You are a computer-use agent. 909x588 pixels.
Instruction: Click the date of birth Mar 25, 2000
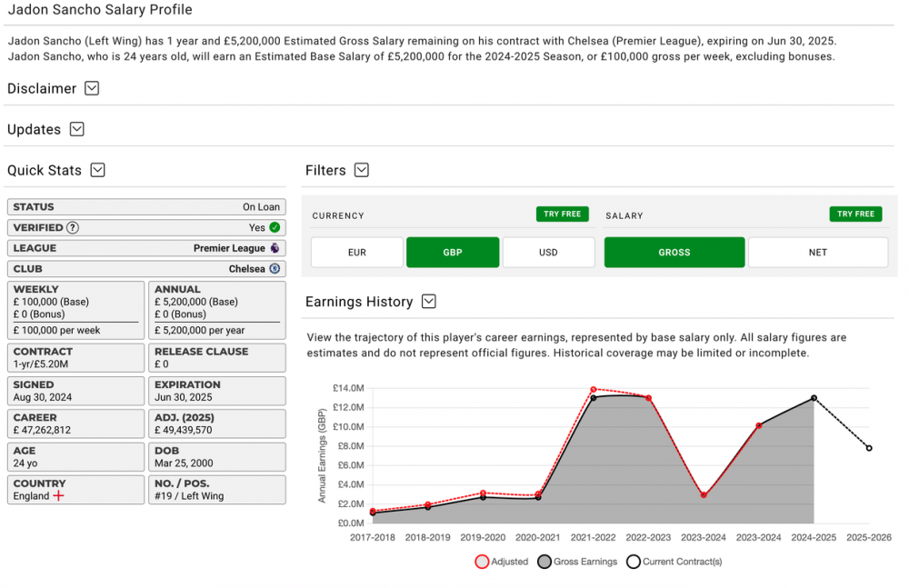(184, 463)
